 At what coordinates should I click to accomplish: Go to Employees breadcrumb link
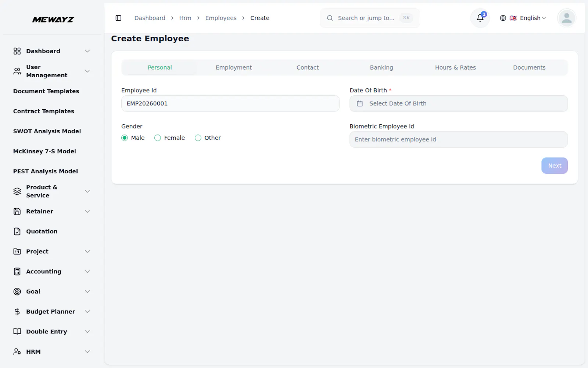(x=221, y=18)
